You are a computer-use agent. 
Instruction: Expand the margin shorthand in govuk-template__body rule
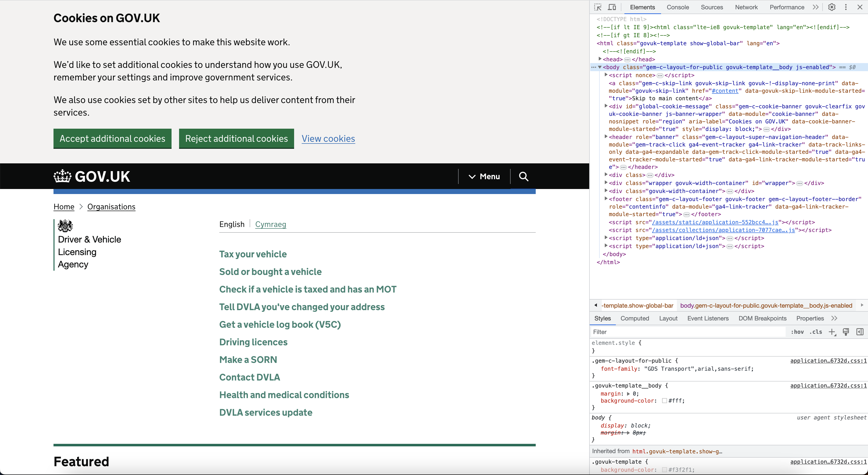(628, 394)
